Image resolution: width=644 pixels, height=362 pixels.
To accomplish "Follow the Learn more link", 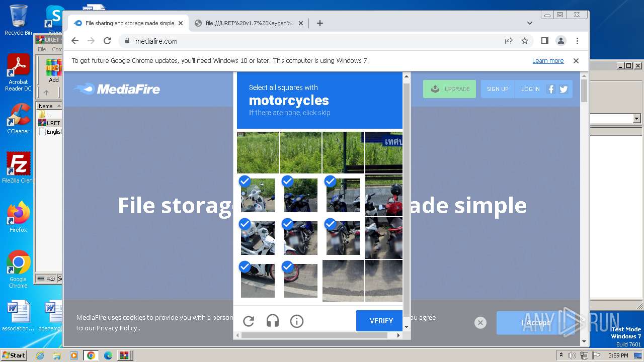I will 548,61.
